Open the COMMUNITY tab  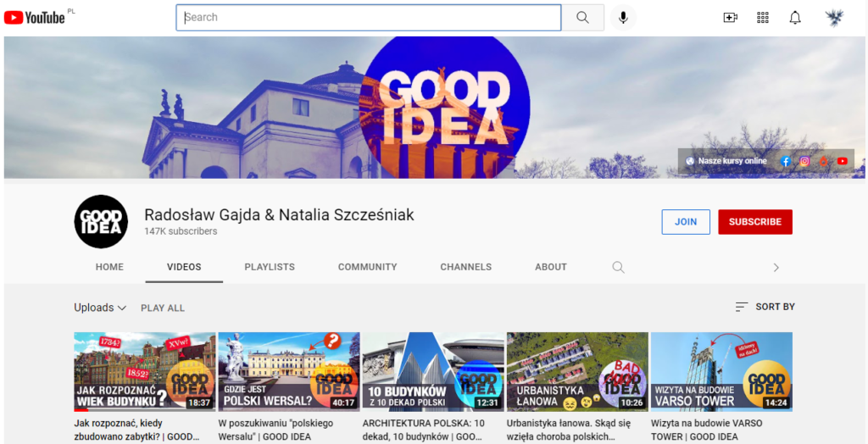(368, 267)
